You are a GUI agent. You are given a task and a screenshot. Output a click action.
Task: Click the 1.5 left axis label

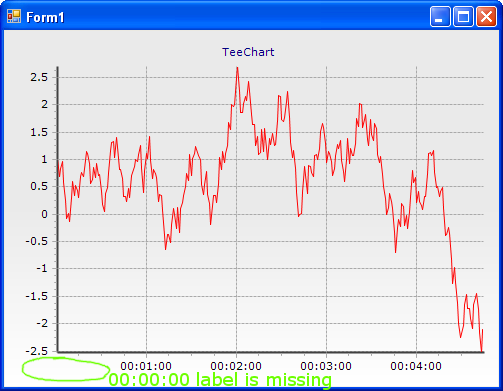(x=39, y=132)
